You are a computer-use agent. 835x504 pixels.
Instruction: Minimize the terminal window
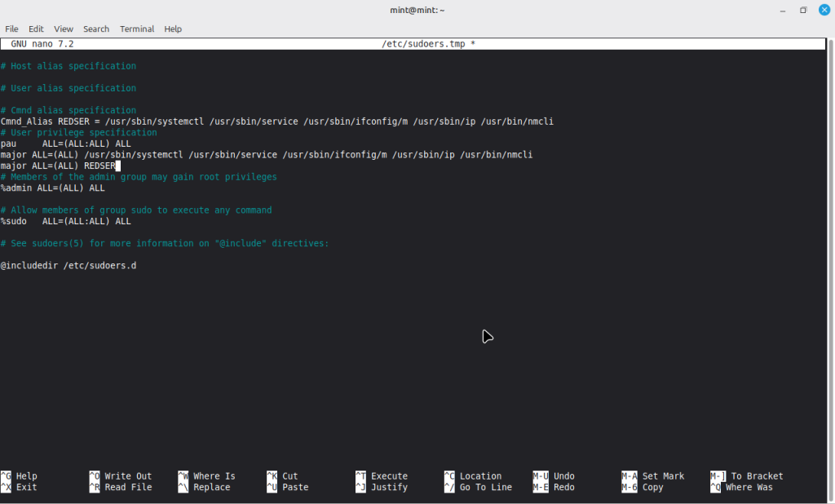click(x=781, y=10)
